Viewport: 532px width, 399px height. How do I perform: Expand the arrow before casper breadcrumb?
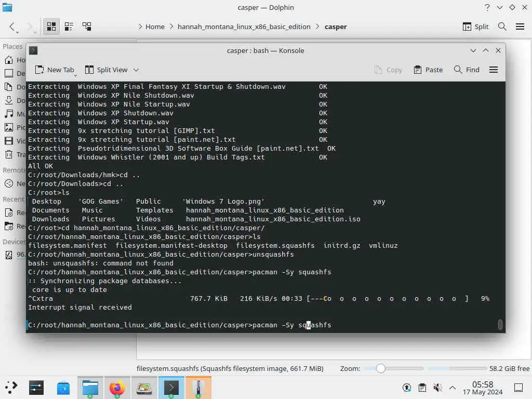pyautogui.click(x=317, y=26)
